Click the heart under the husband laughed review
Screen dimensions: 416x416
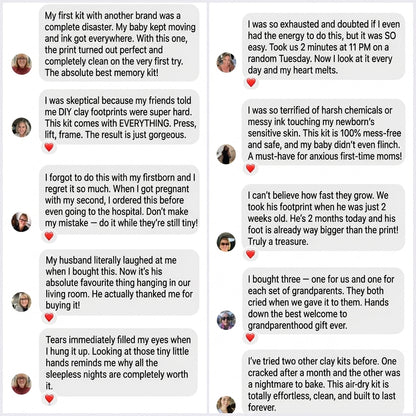49,317
